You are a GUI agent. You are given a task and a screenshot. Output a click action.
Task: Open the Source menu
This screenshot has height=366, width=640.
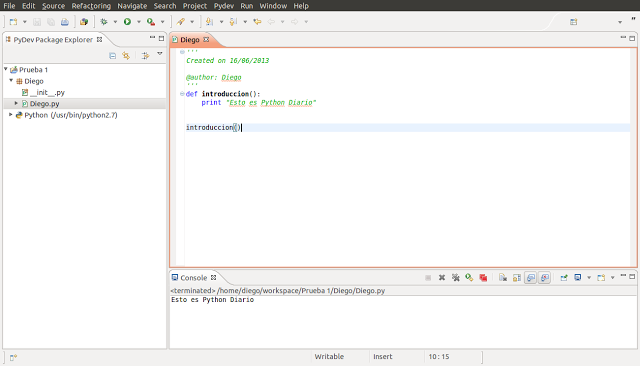click(53, 6)
